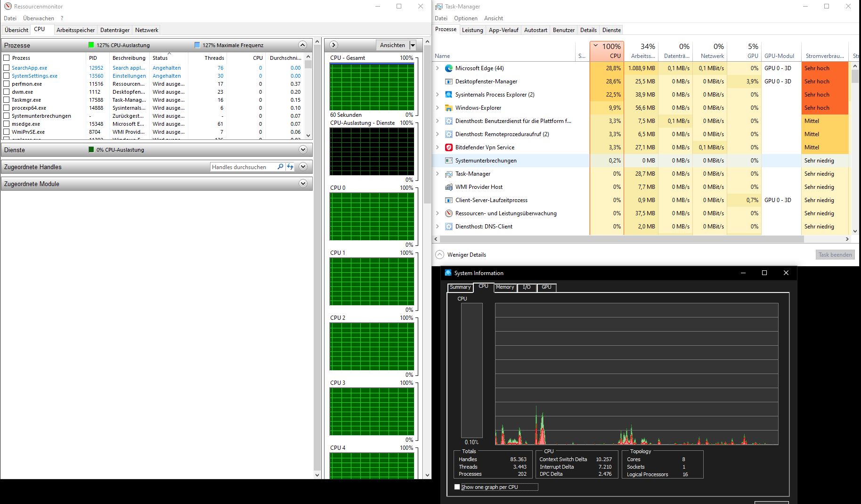This screenshot has height=504, width=861.
Task: Click the search magnifier in Handles field
Action: 280,167
